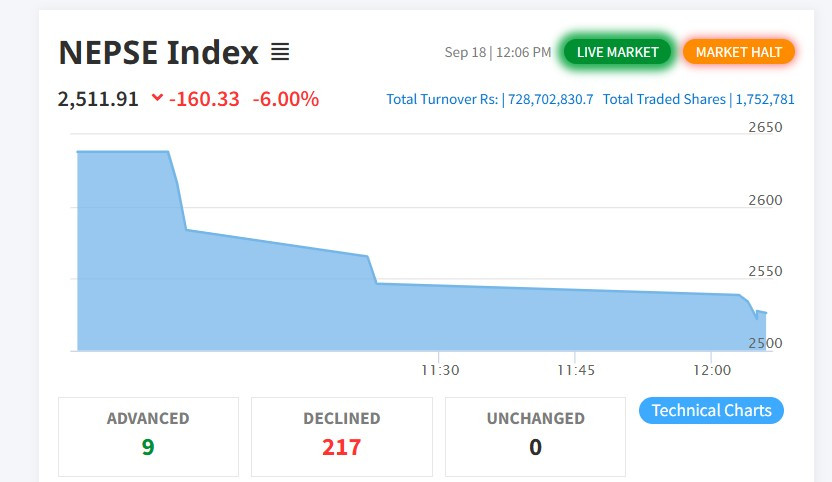
Task: Click the NEPSE Index heading
Action: 158,53
